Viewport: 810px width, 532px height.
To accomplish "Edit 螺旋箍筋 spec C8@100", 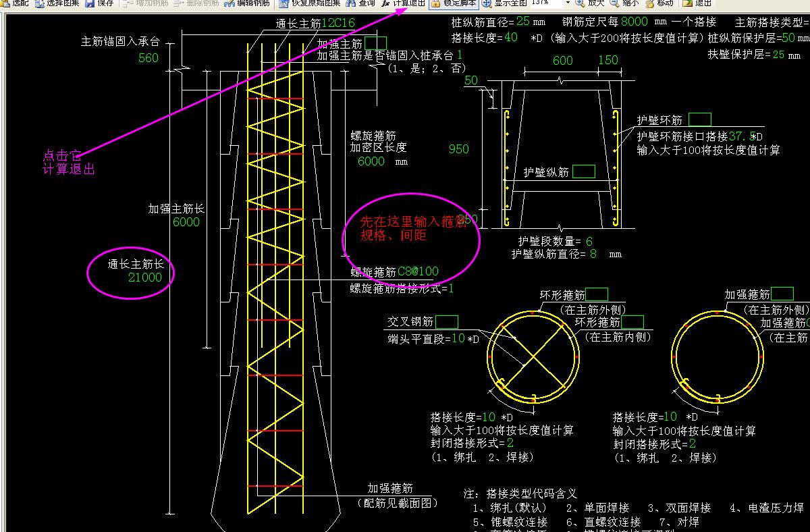I will click(x=418, y=271).
